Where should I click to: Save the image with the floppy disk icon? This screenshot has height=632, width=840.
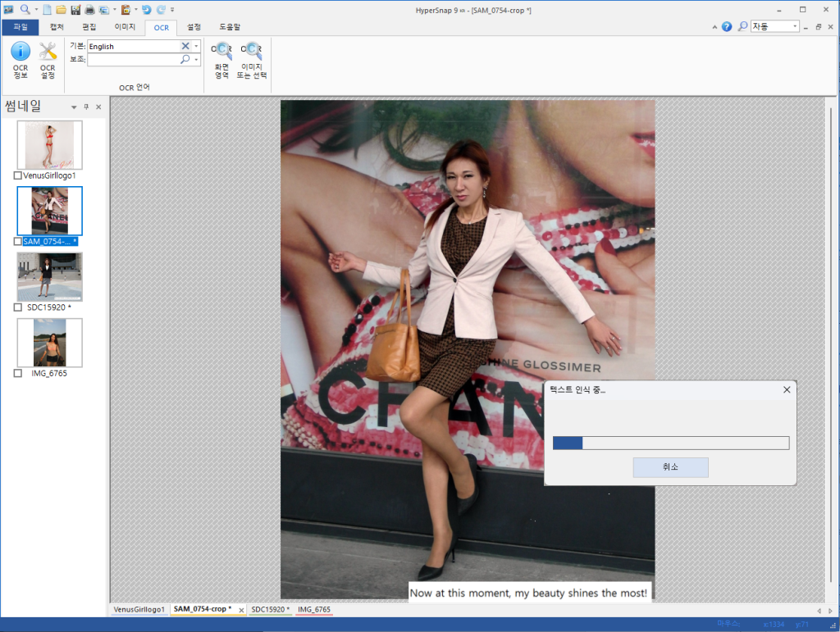pyautogui.click(x=75, y=10)
